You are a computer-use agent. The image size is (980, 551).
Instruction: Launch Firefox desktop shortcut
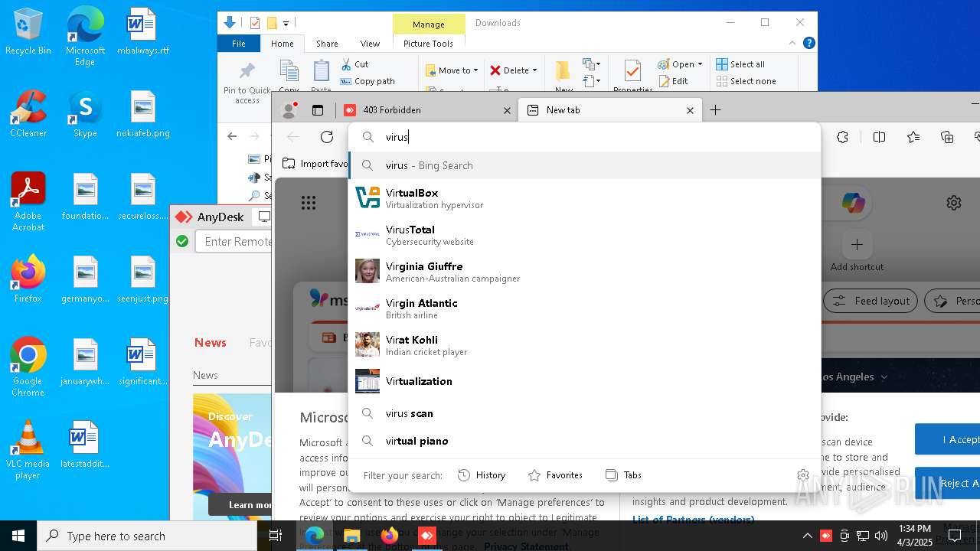(x=28, y=280)
